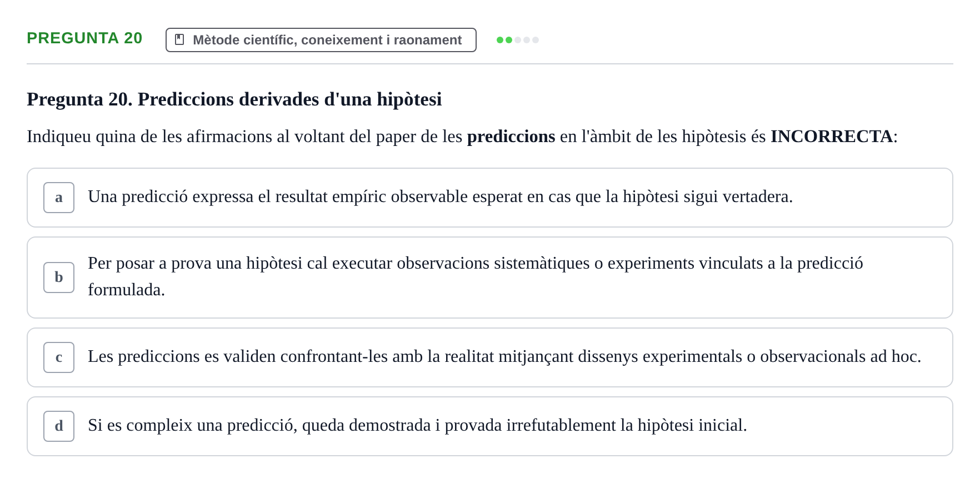The image size is (980, 484).
Task: Click the bold word 'prediccions' in the question prompt
Action: pos(511,137)
